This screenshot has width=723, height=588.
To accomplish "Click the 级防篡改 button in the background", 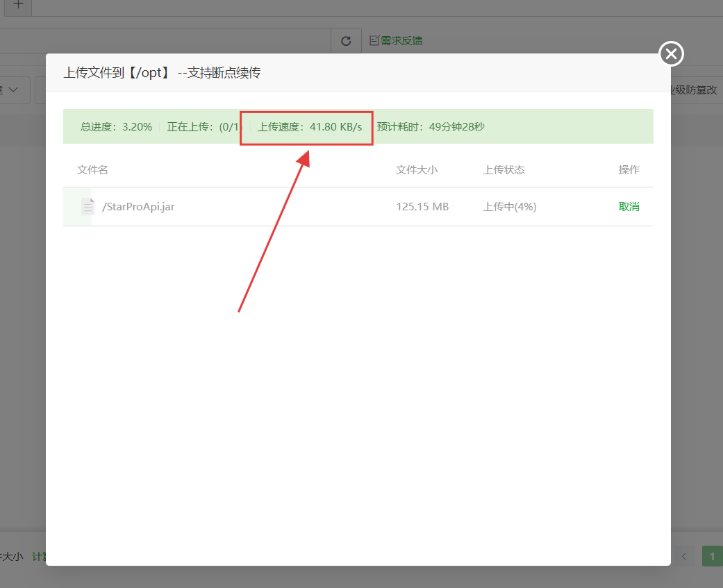I will [696, 90].
